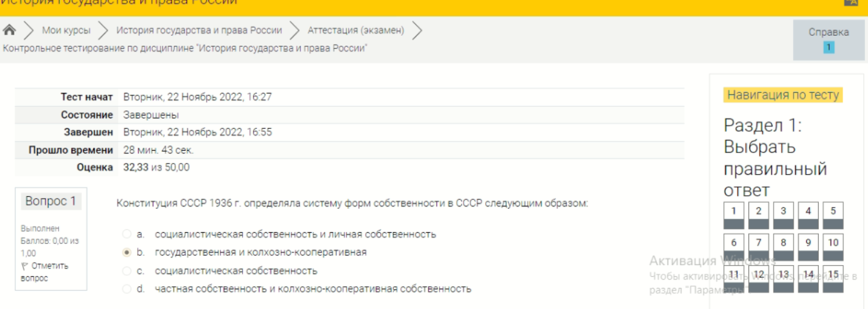This screenshot has width=868, height=309.
Task: Click the home icon in breadcrumb
Action: point(9,30)
